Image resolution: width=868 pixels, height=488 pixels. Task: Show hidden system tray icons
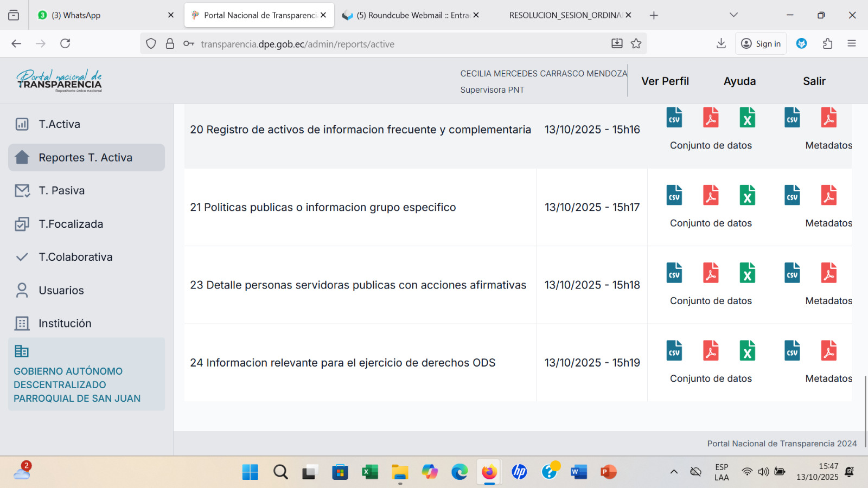click(674, 472)
